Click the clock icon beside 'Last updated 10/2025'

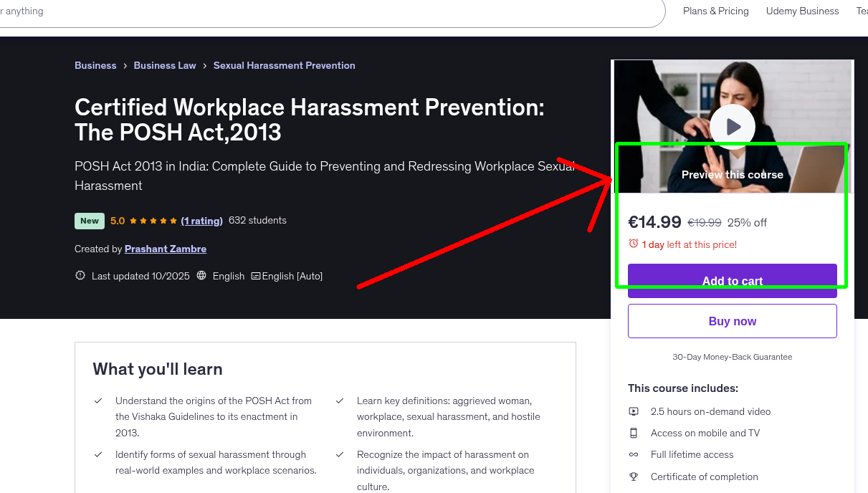coord(80,275)
